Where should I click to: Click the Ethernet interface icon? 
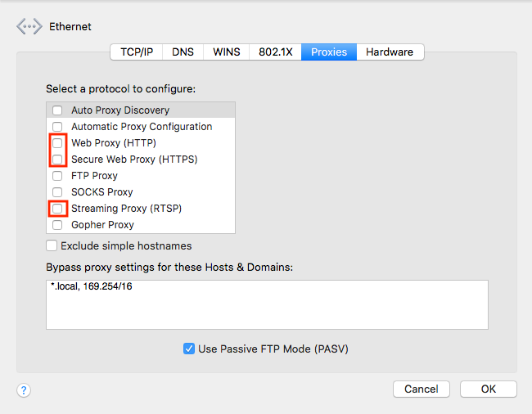pos(29,26)
